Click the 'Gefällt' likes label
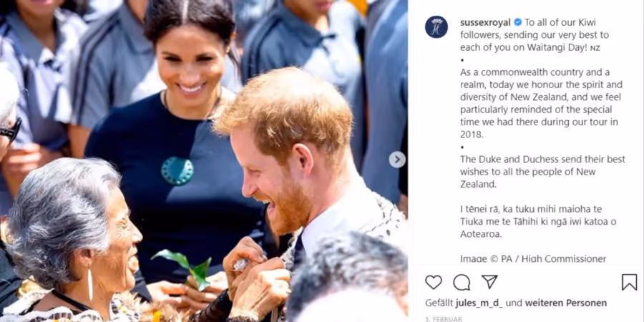Screen dimensions: 644x322 pos(439,303)
